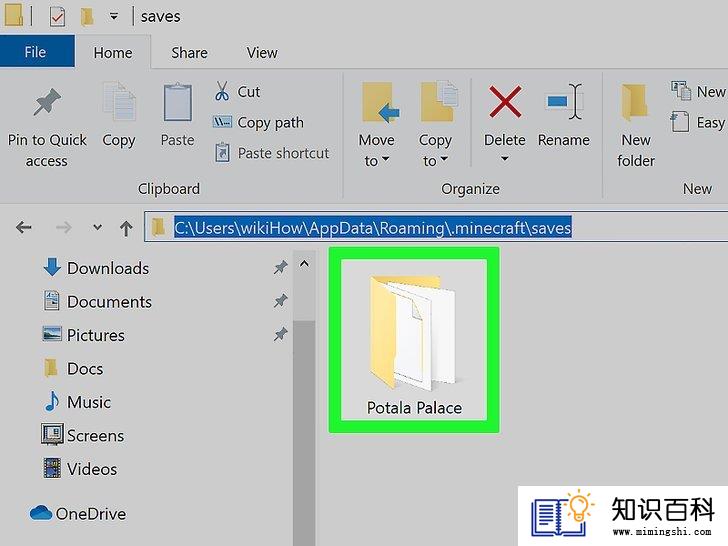This screenshot has width=728, height=546.
Task: Go up one folder level
Action: (126, 228)
